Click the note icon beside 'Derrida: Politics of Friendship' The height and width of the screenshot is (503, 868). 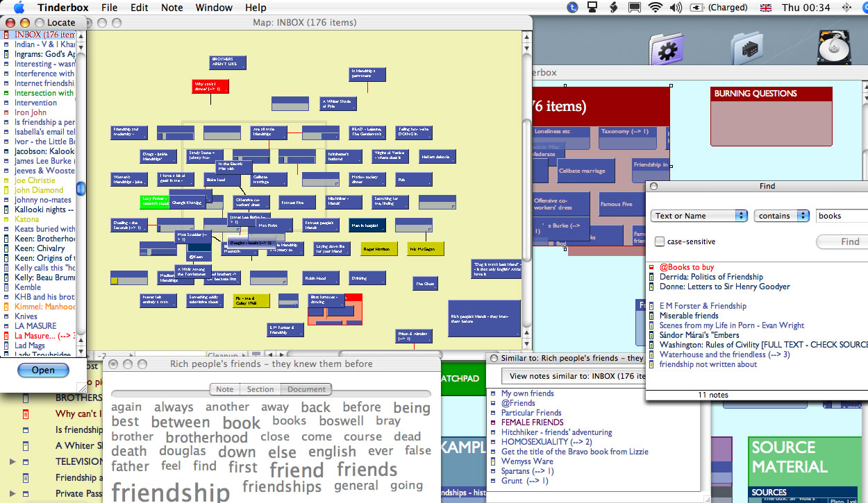tap(652, 277)
